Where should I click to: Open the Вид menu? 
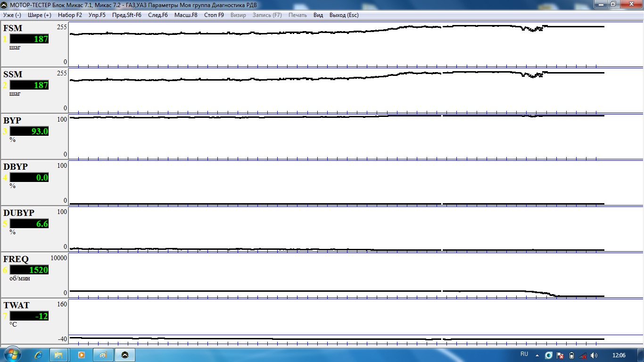click(318, 15)
